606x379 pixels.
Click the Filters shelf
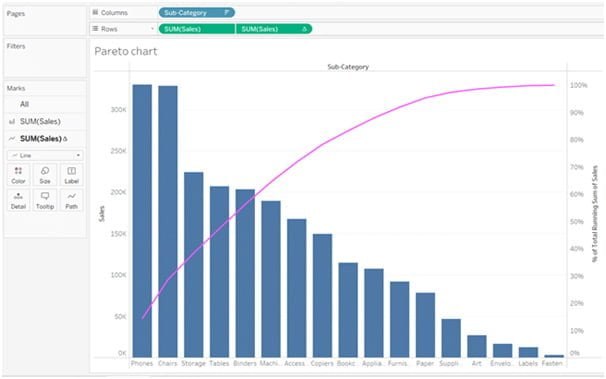pyautogui.click(x=45, y=58)
